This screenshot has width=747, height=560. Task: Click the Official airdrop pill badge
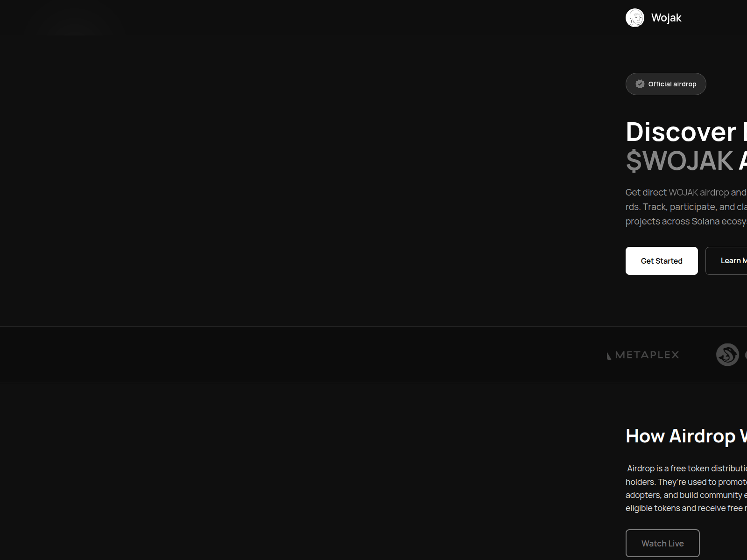[666, 84]
